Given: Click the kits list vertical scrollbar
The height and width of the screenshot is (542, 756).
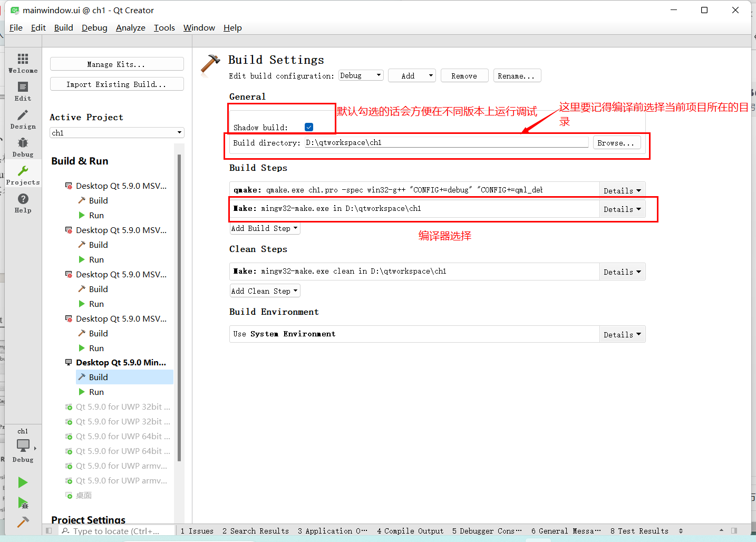Looking at the screenshot, I should [x=179, y=308].
